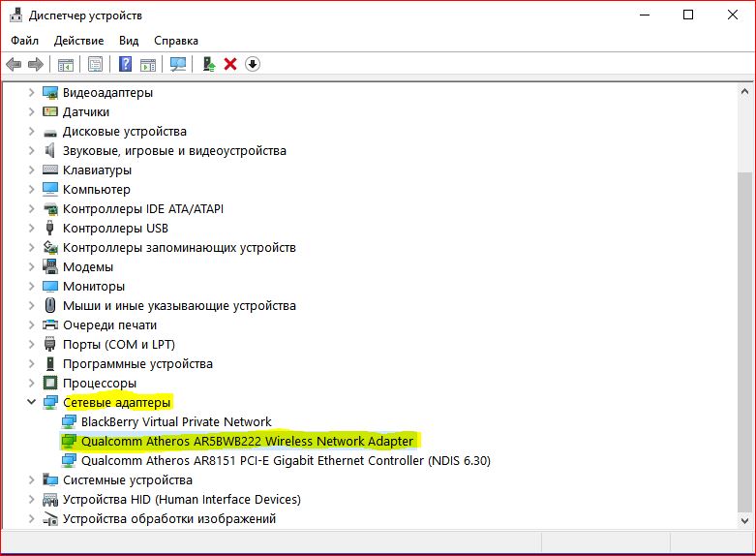The width and height of the screenshot is (756, 556).
Task: Click the Update driver toolbar icon
Action: [x=209, y=64]
